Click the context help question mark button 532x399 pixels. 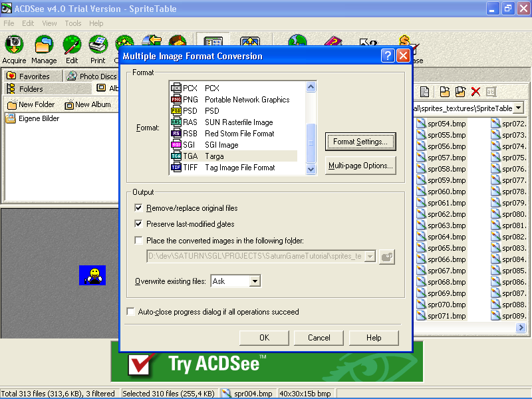coord(388,56)
